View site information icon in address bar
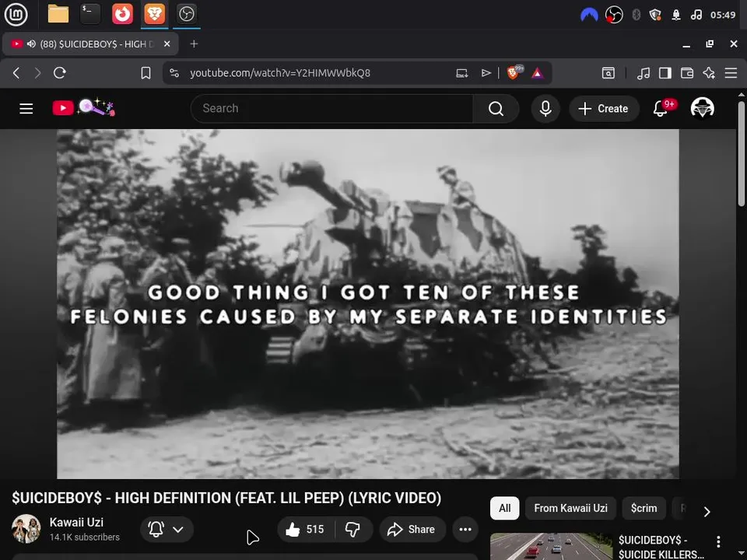747x560 pixels. [x=174, y=73]
